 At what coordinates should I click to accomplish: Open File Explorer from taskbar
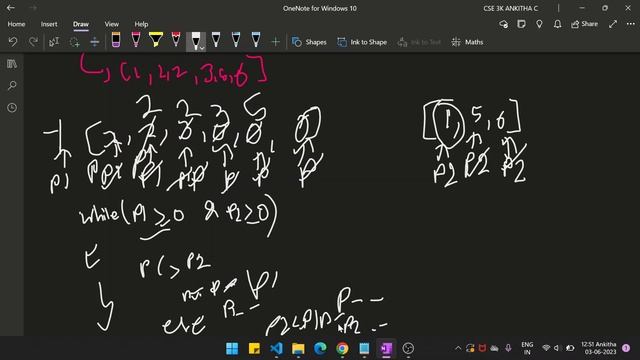coord(298,348)
